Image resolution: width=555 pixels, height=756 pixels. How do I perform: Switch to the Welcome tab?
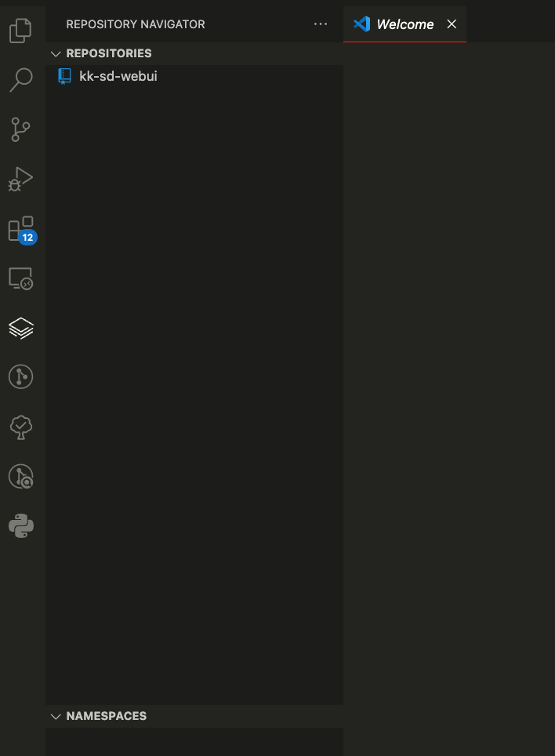(404, 24)
